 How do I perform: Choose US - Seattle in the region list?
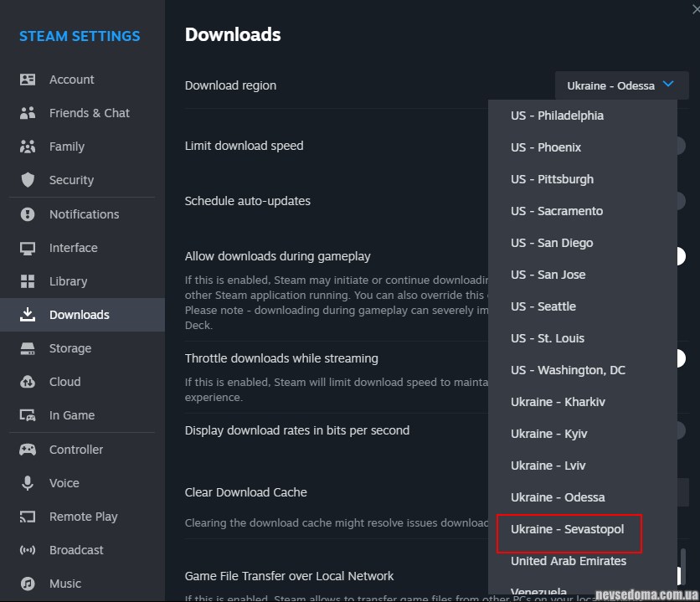tap(543, 306)
